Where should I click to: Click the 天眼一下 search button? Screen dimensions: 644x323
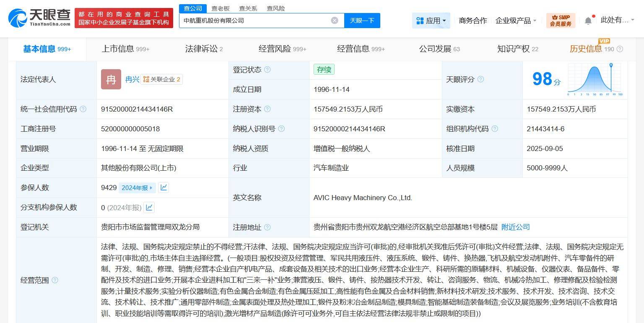[362, 20]
